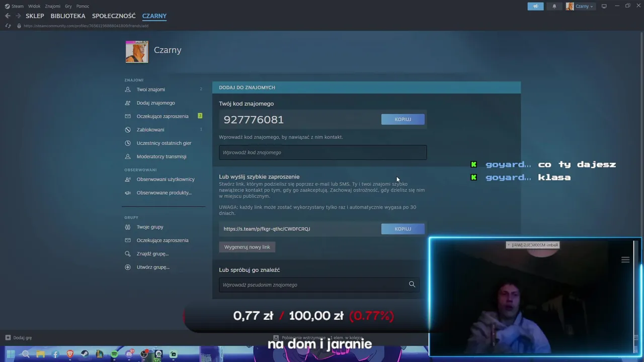Viewport: 644px width, 362px height.
Task: Open Uczestnicy ostatnich gier
Action: pyautogui.click(x=164, y=143)
